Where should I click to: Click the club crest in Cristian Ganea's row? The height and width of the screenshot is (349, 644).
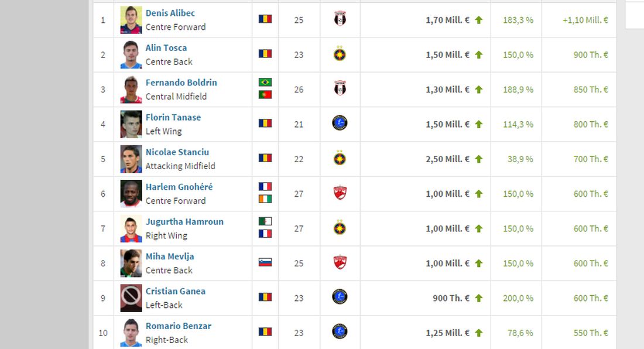tap(340, 297)
